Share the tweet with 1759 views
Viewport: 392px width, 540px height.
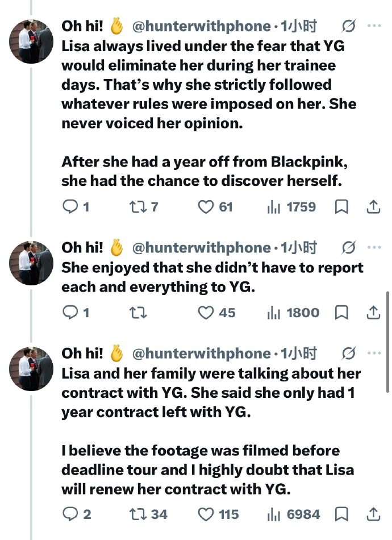pos(373,207)
